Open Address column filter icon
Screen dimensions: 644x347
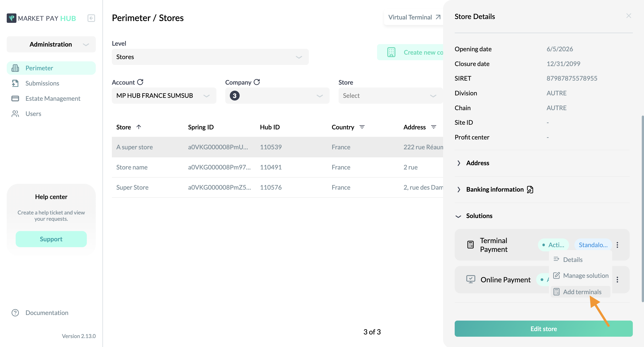[433, 127]
